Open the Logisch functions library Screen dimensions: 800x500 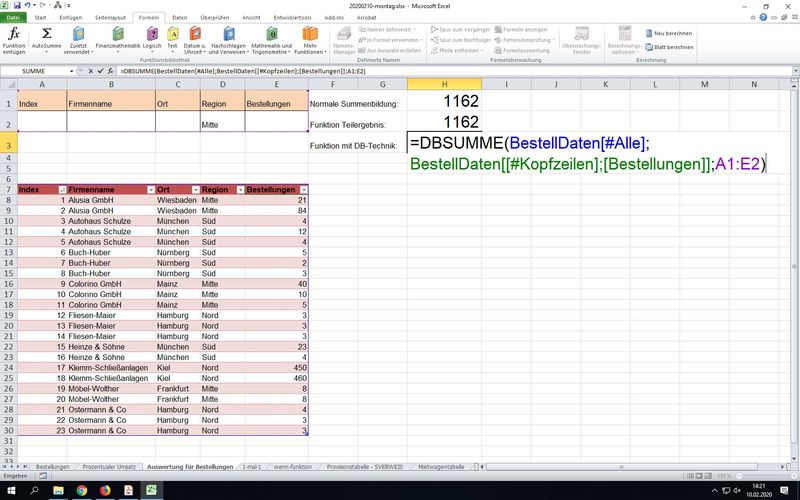[151, 39]
